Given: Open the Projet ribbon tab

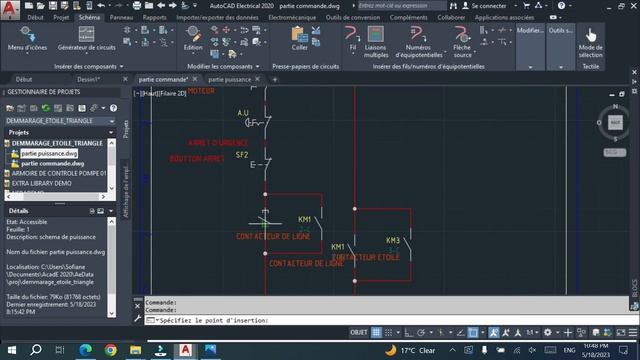Looking at the screenshot, I should coord(61,18).
